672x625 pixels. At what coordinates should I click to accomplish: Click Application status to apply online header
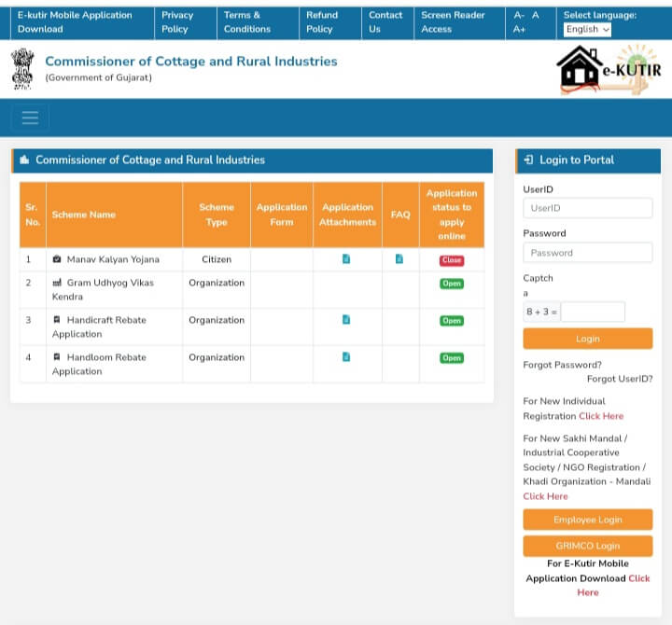pyautogui.click(x=452, y=215)
